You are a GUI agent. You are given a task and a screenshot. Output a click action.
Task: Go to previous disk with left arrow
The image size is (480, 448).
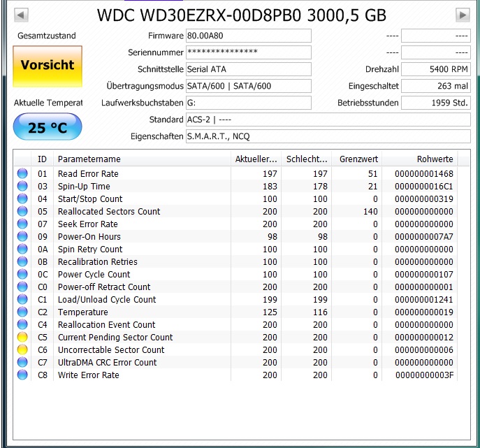pos(21,15)
